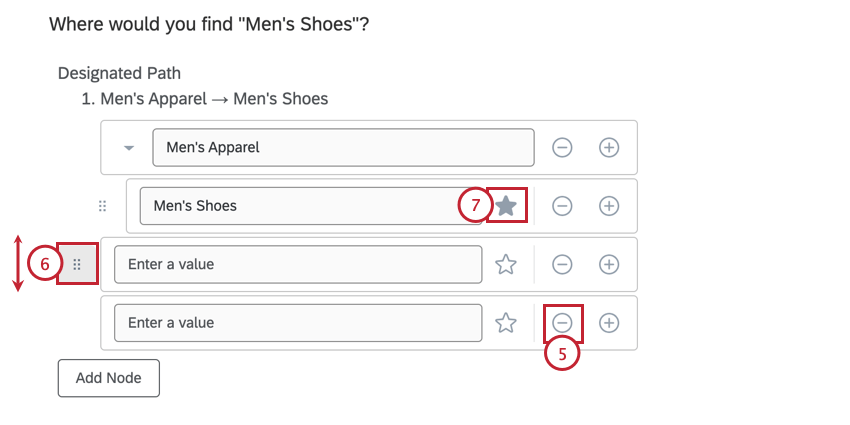Toggle star on first empty node row
850x425 pixels.
(507, 264)
